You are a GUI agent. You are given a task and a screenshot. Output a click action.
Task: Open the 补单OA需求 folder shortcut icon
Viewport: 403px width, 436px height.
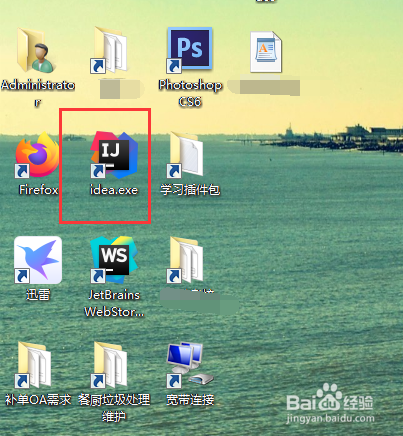[34, 365]
